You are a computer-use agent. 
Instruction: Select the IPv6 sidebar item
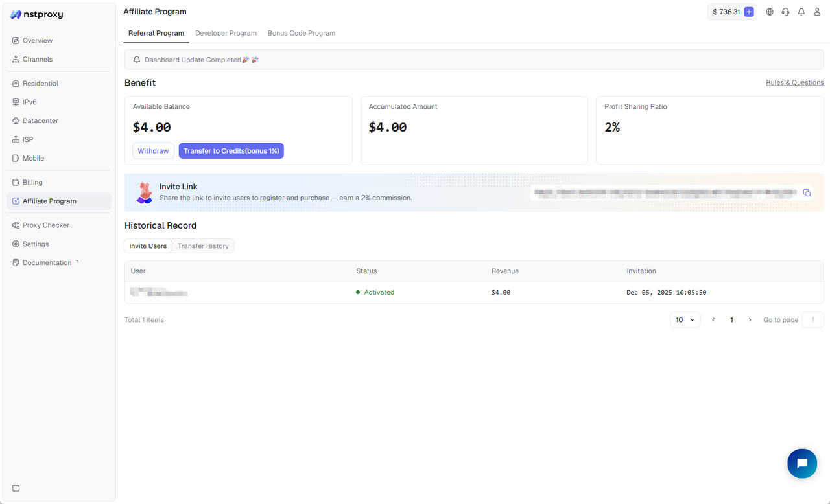click(30, 102)
